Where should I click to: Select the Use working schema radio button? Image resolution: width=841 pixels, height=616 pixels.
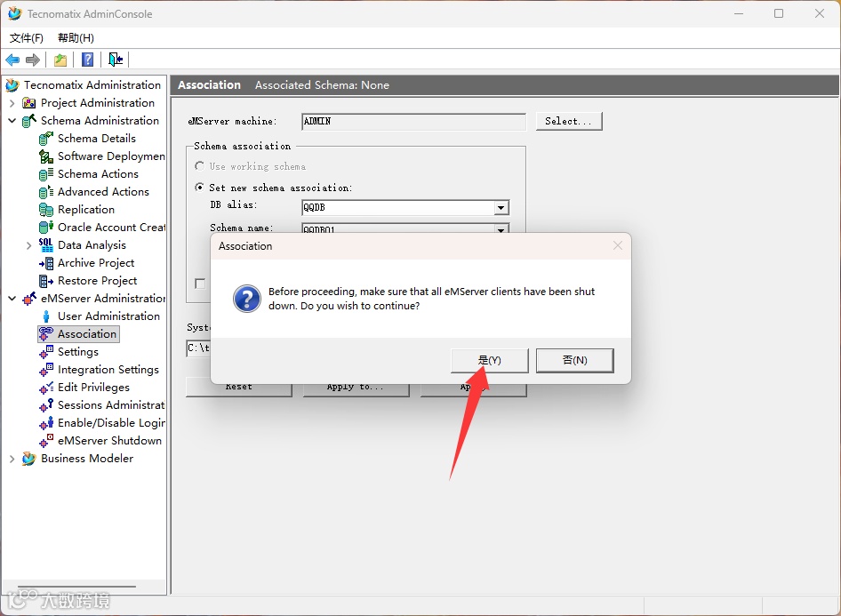[x=199, y=166]
